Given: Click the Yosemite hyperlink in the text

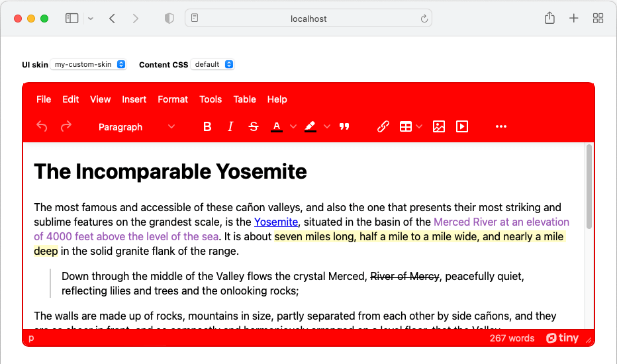Looking at the screenshot, I should click(276, 222).
